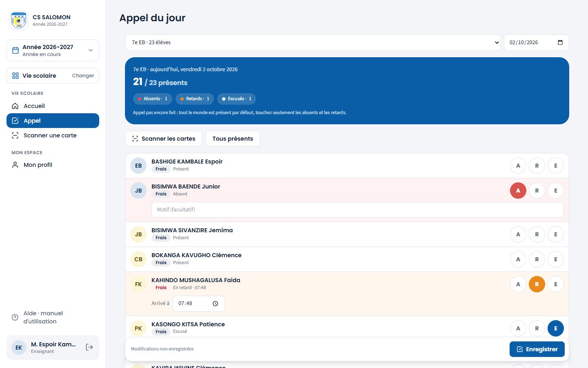Click Tous présents button

click(233, 139)
